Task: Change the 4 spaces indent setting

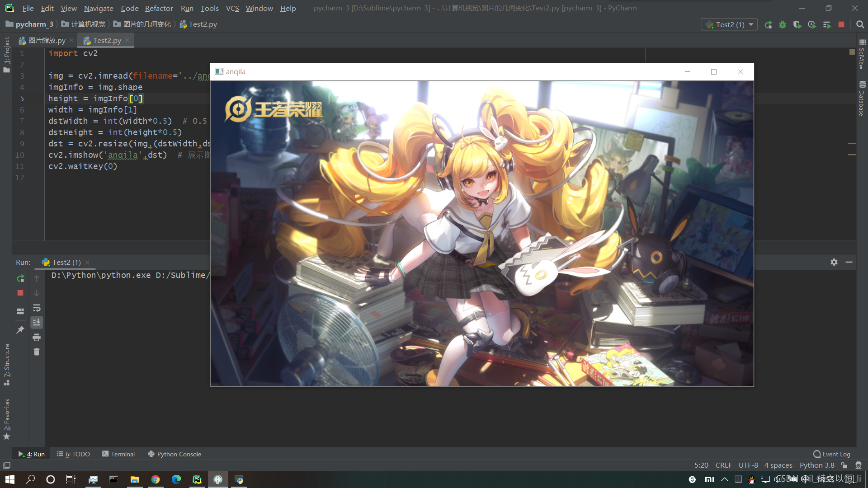Action: 778,465
